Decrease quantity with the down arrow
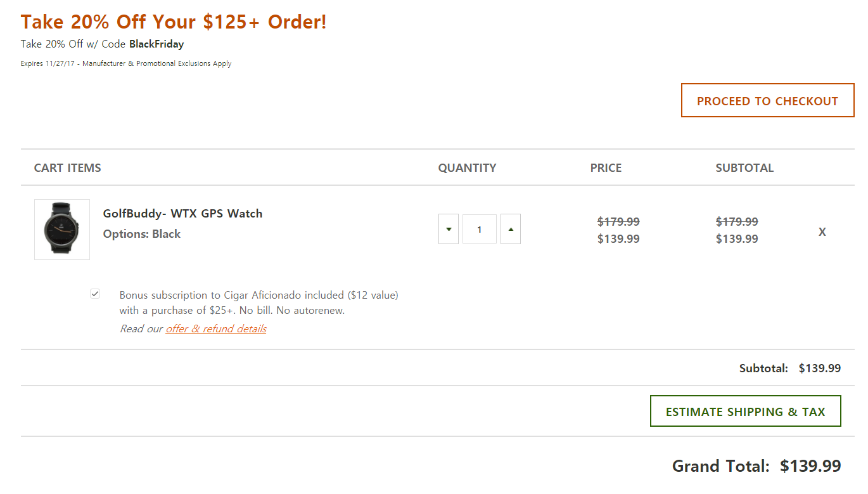 [449, 230]
